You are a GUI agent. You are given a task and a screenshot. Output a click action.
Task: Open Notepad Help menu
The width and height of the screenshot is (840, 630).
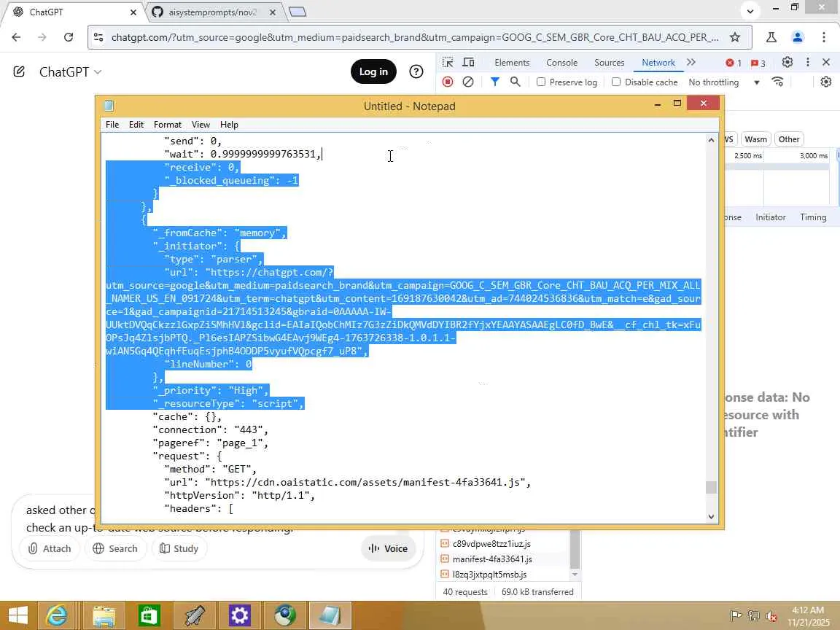pyautogui.click(x=229, y=124)
